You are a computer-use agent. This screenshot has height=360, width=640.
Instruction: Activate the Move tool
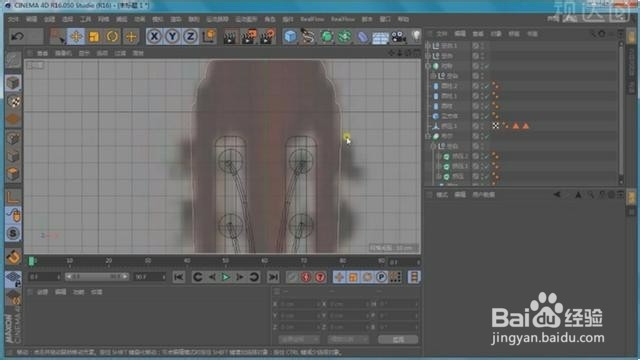point(76,36)
